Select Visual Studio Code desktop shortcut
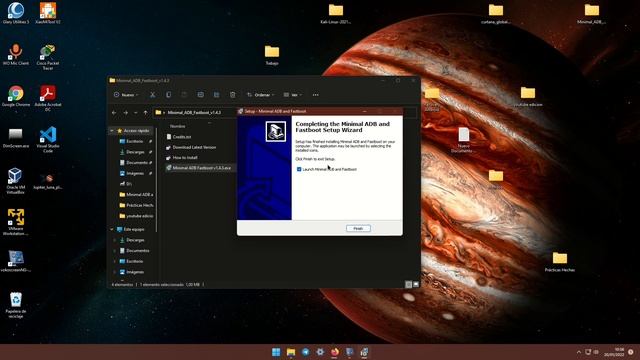The image size is (640, 360). (x=48, y=140)
